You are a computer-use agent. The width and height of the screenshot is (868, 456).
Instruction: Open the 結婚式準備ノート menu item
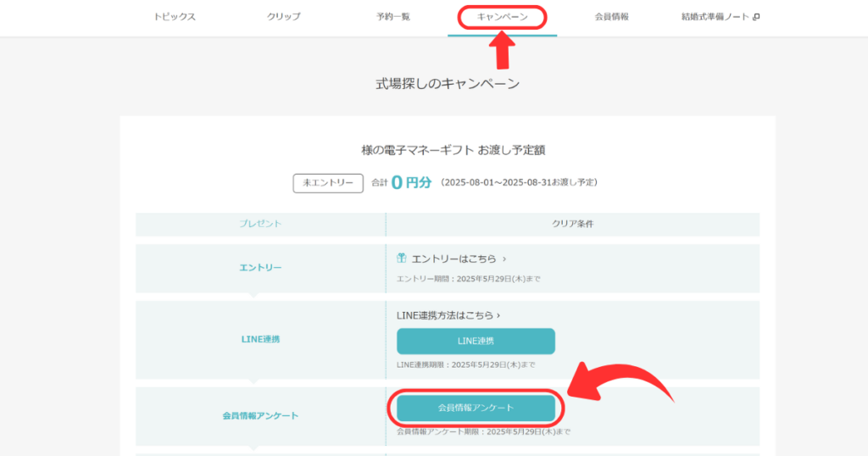(715, 17)
